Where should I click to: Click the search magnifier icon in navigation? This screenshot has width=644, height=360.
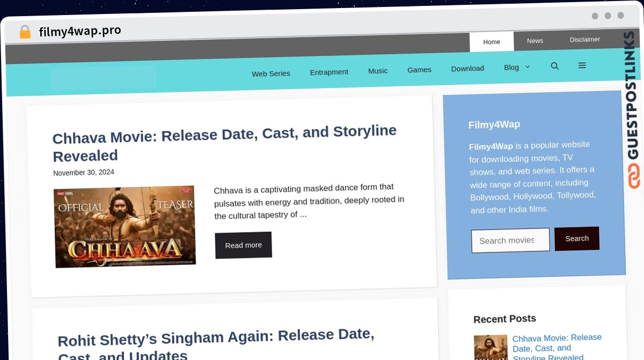555,66
